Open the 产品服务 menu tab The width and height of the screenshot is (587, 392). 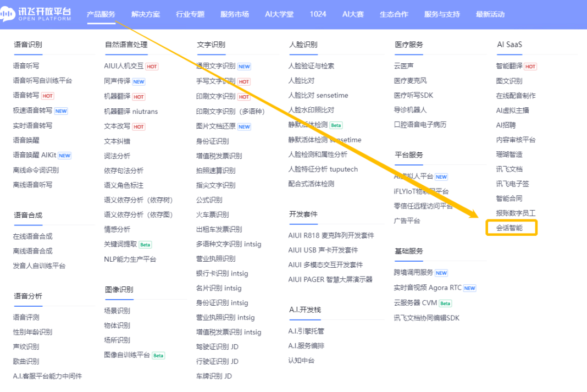coord(101,14)
